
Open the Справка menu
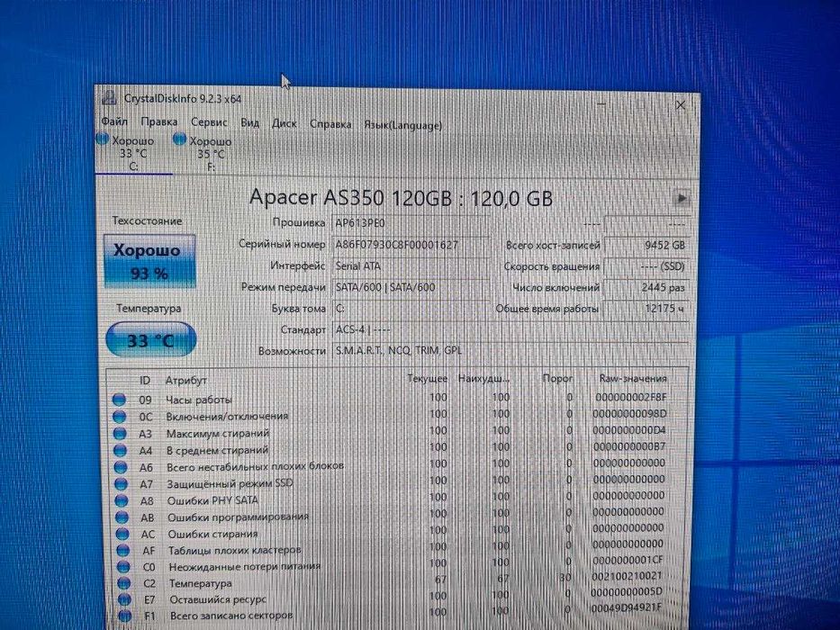(x=330, y=124)
